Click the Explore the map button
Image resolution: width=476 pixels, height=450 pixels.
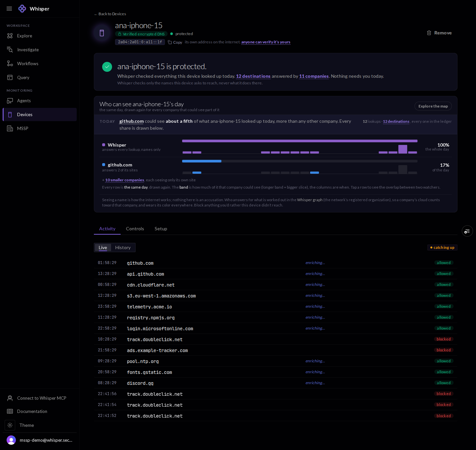[433, 106]
